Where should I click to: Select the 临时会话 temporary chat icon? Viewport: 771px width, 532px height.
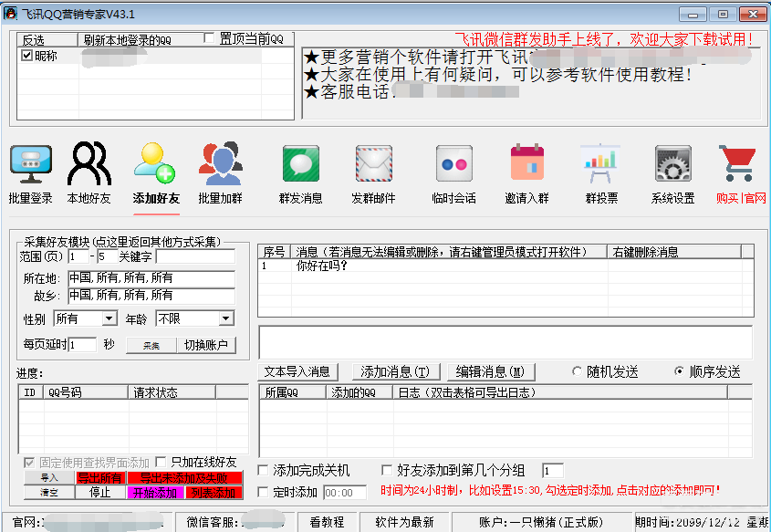(x=453, y=165)
